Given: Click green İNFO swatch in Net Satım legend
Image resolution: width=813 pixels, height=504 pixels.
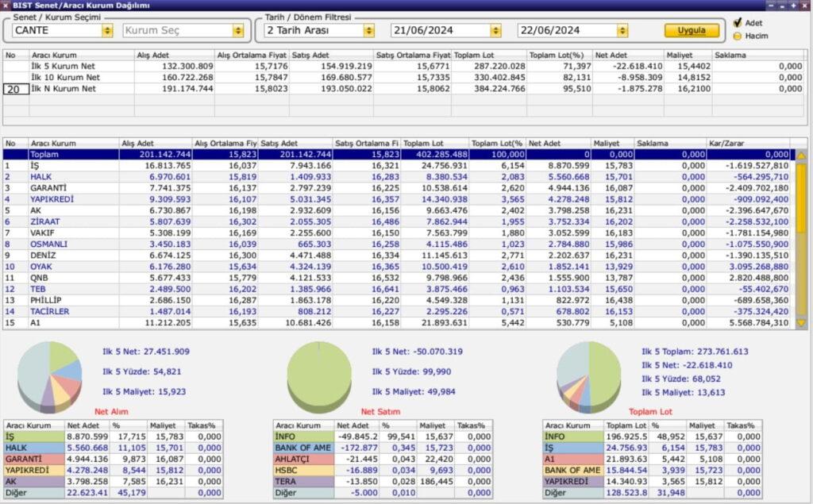Looking at the screenshot, I should click(x=304, y=437).
